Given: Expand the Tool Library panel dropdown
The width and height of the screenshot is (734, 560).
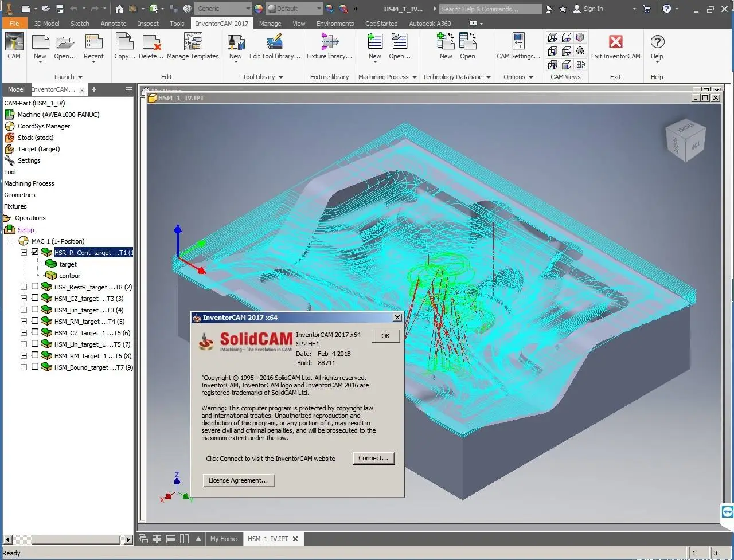Looking at the screenshot, I should coord(281,77).
